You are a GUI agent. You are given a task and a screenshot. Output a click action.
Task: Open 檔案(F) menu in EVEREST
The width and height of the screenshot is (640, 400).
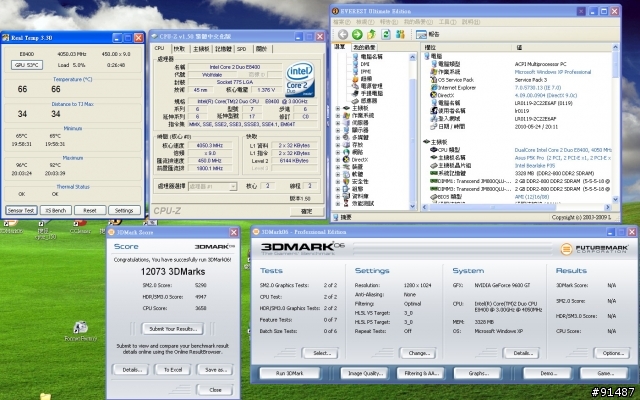pos(342,22)
